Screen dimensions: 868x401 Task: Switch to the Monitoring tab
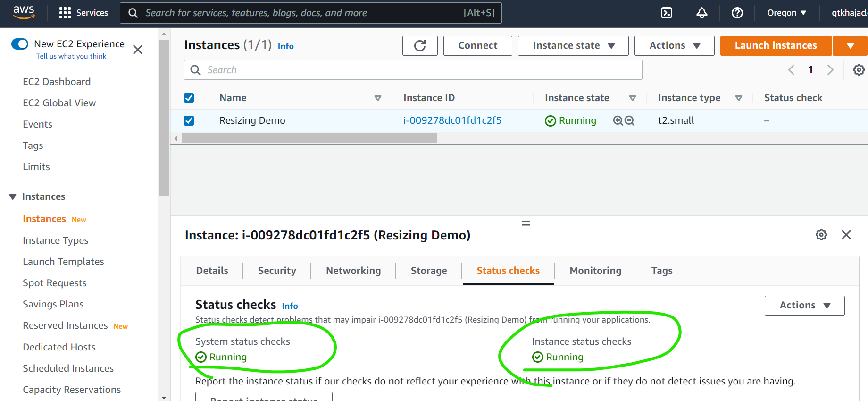[x=595, y=271]
